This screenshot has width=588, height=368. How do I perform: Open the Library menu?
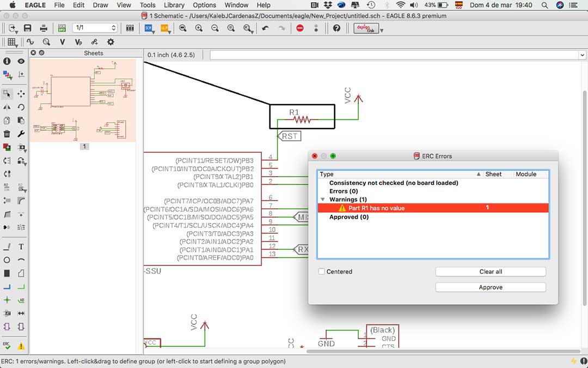pyautogui.click(x=174, y=5)
